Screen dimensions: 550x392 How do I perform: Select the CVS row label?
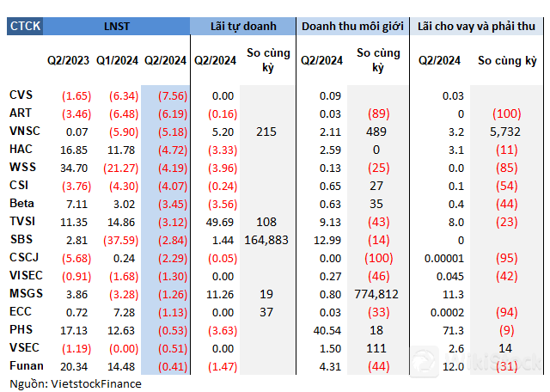[21, 95]
